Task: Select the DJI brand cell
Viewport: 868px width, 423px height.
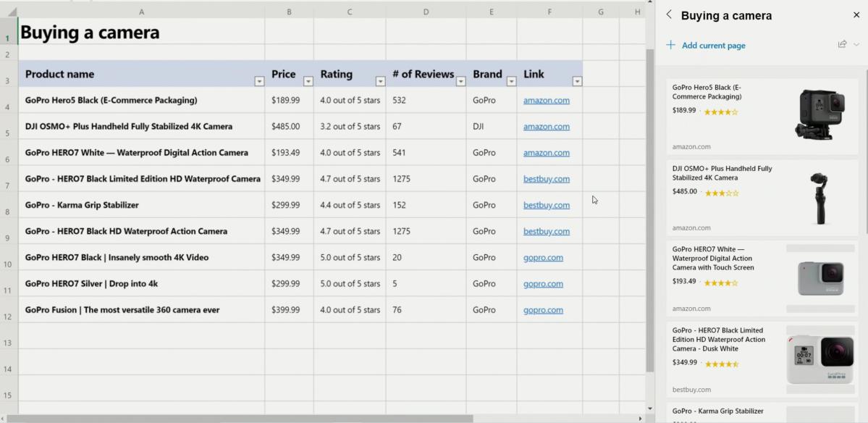Action: [491, 126]
